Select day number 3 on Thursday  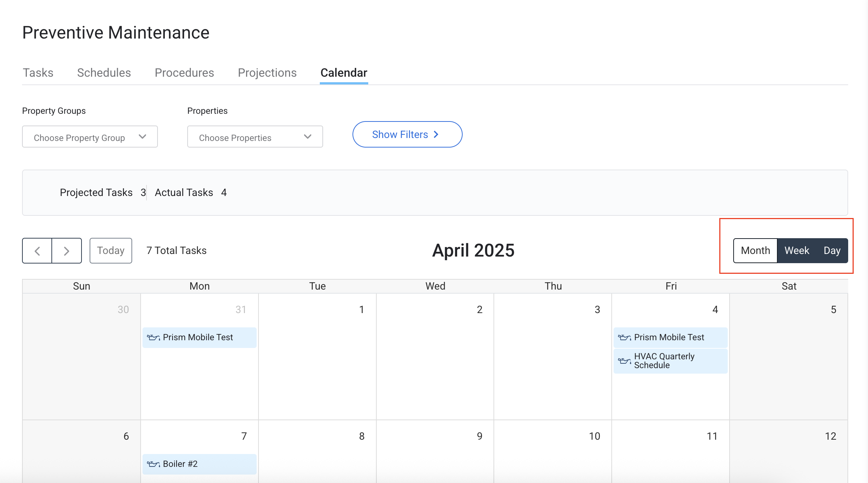(x=597, y=310)
